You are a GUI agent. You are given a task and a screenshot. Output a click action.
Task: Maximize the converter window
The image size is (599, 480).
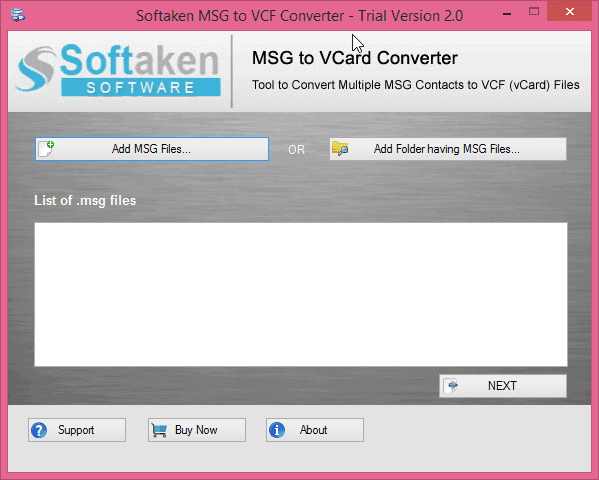click(x=534, y=11)
